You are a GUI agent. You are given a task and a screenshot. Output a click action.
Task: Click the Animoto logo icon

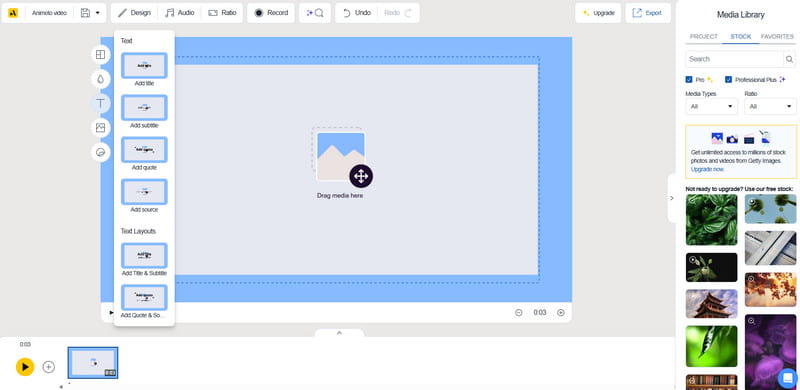(13, 13)
